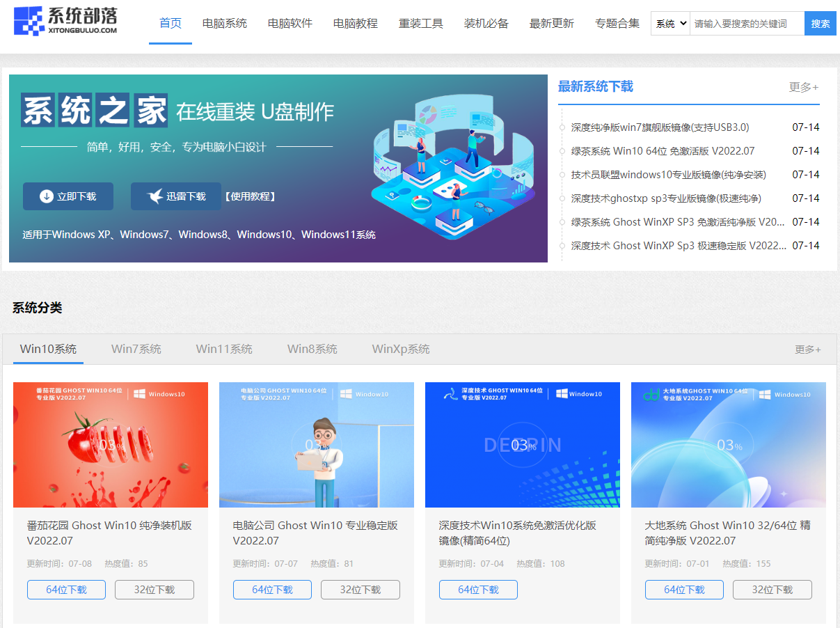Click the download arrow icon on 立即下载
The image size is (840, 628).
tap(44, 196)
